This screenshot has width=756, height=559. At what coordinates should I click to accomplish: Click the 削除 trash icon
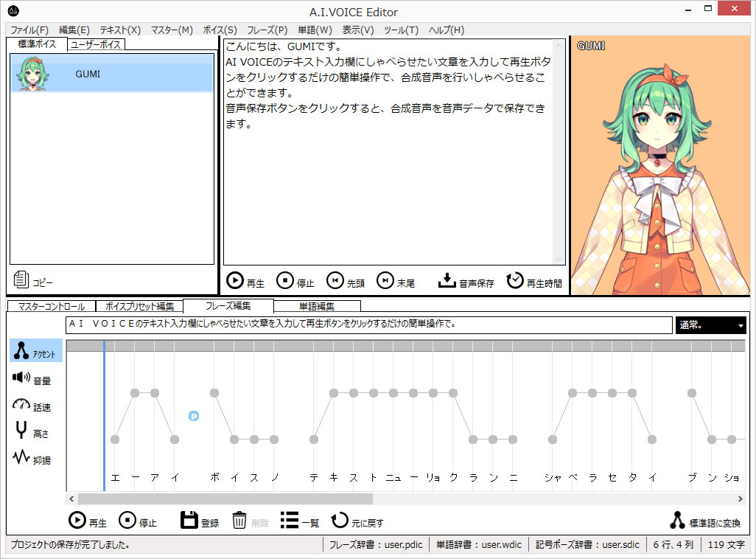point(251,521)
